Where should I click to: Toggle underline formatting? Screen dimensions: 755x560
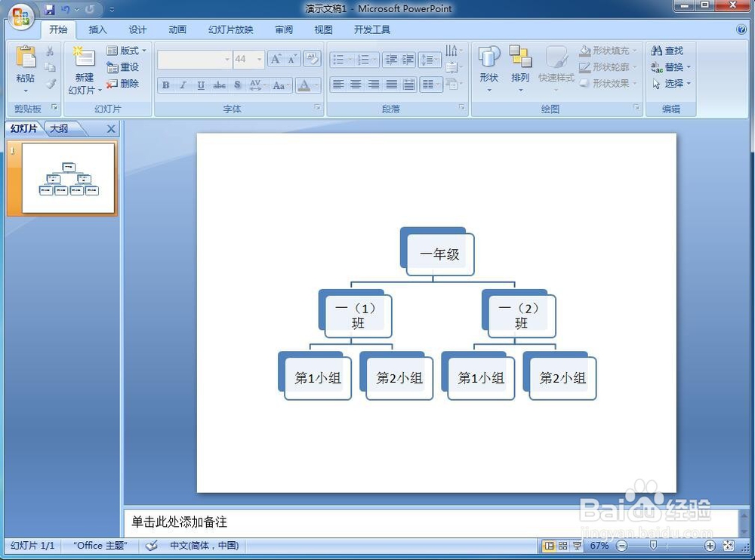click(x=201, y=85)
